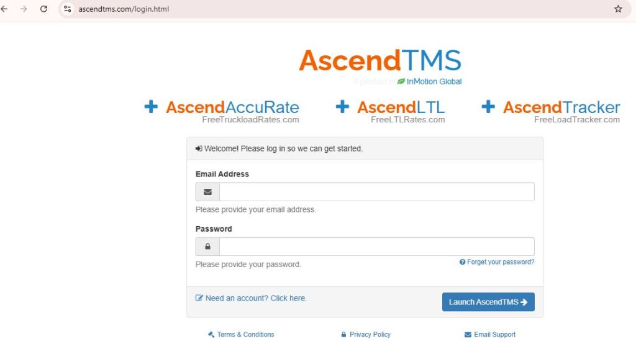View the Privacy Policy link

point(370,334)
